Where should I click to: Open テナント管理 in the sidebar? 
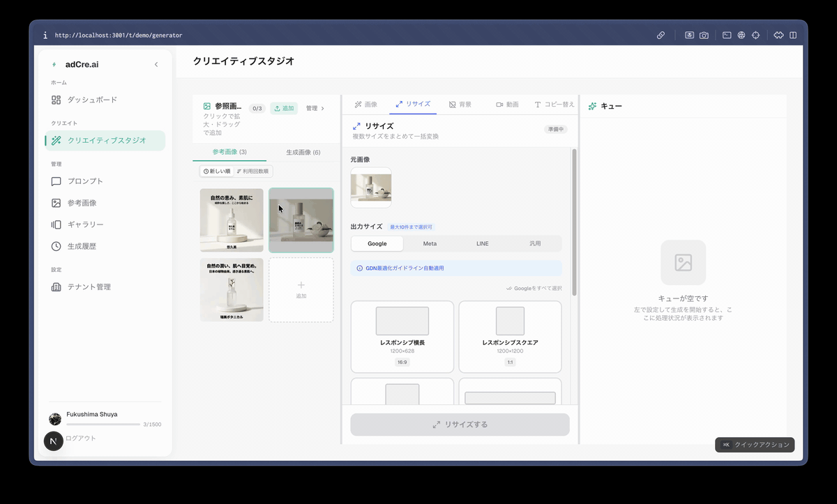[89, 287]
